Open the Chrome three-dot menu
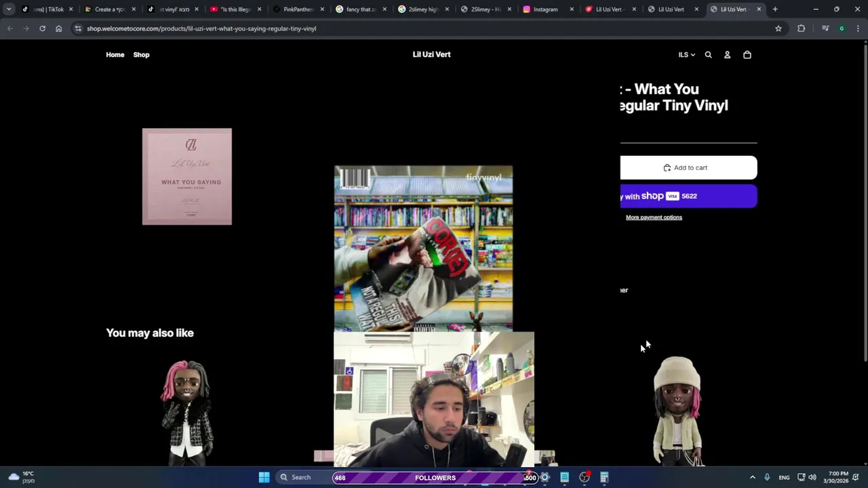This screenshot has width=868, height=488. click(858, 28)
